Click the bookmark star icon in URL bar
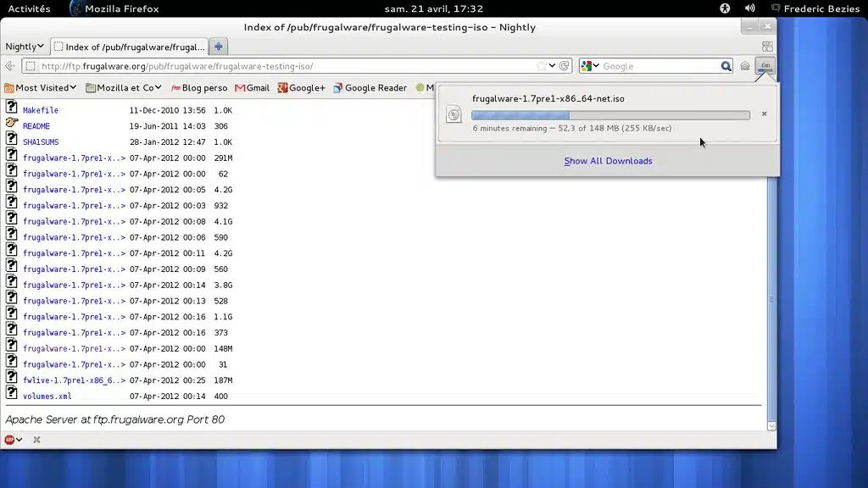 (541, 66)
